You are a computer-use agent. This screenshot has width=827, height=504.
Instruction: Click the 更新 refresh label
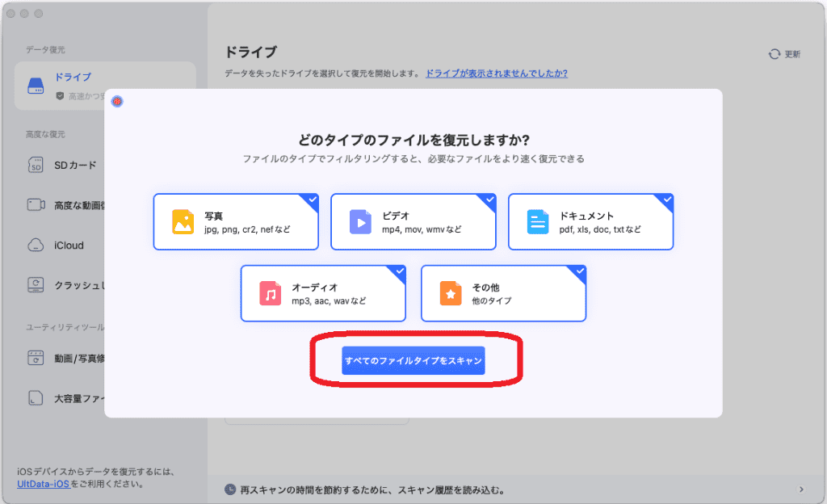(792, 54)
